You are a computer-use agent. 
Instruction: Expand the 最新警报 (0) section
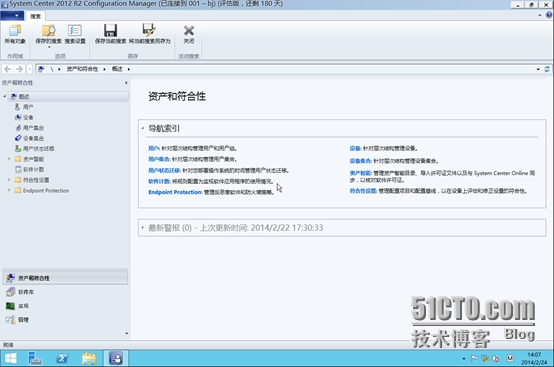coord(143,227)
